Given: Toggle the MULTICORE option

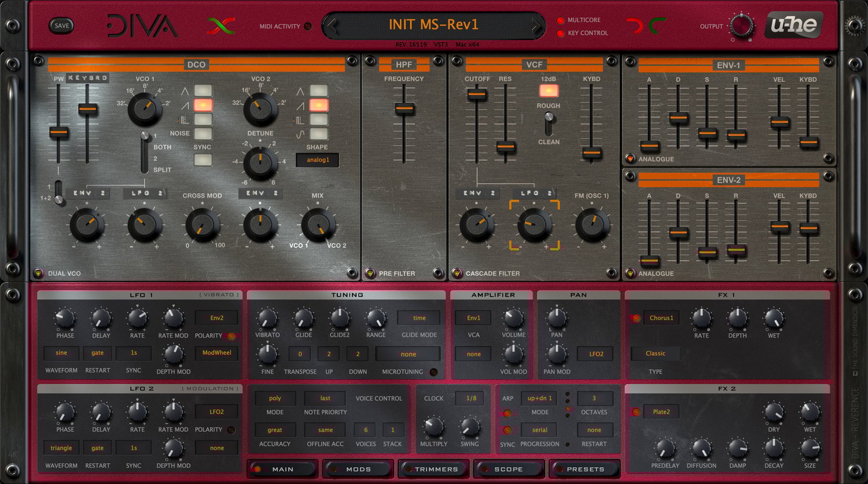Looking at the screenshot, I should pyautogui.click(x=560, y=20).
